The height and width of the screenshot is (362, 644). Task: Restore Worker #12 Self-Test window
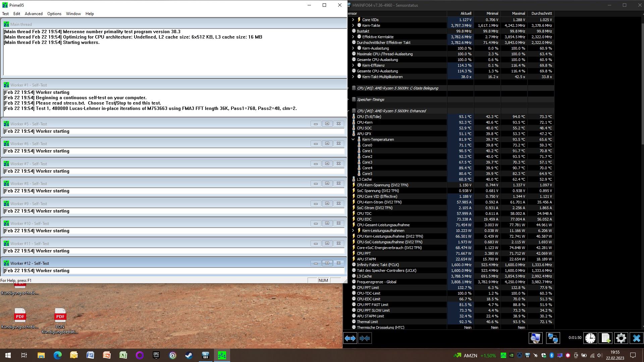pos(327,263)
